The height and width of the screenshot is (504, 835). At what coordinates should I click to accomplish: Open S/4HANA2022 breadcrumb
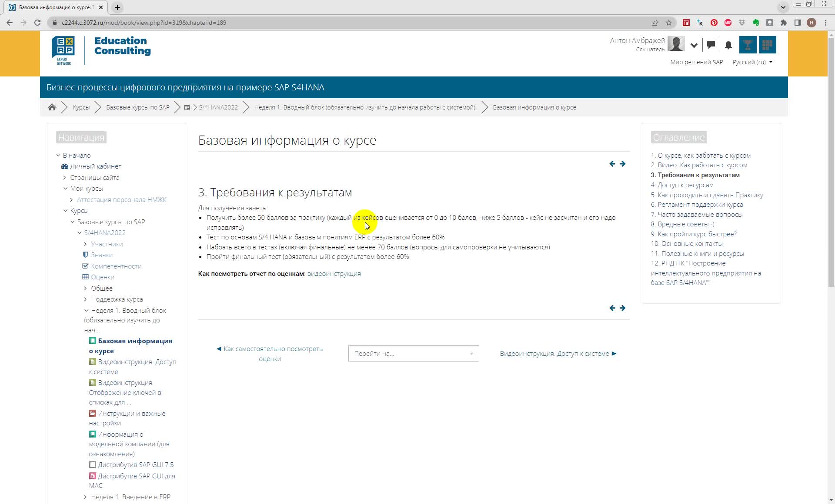pos(218,107)
